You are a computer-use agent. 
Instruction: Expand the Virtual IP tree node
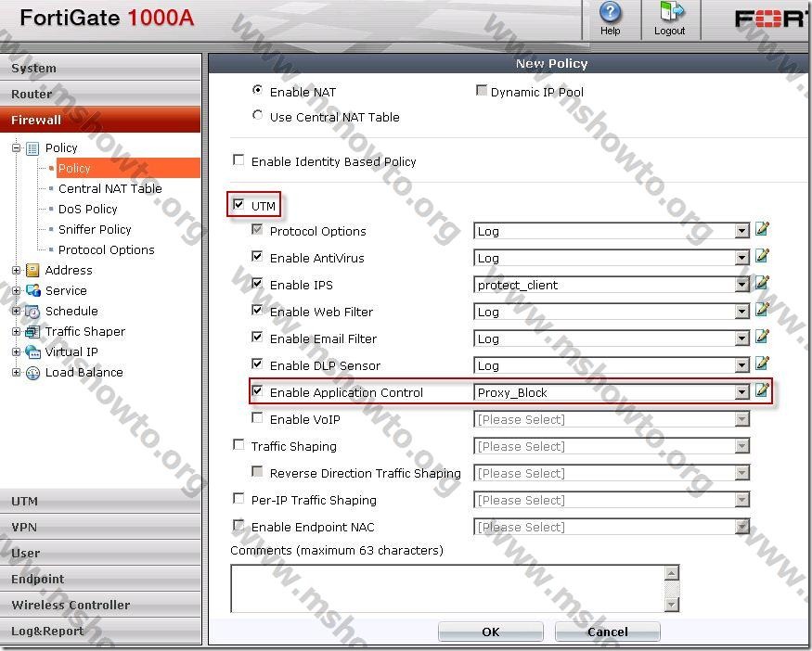[16, 351]
